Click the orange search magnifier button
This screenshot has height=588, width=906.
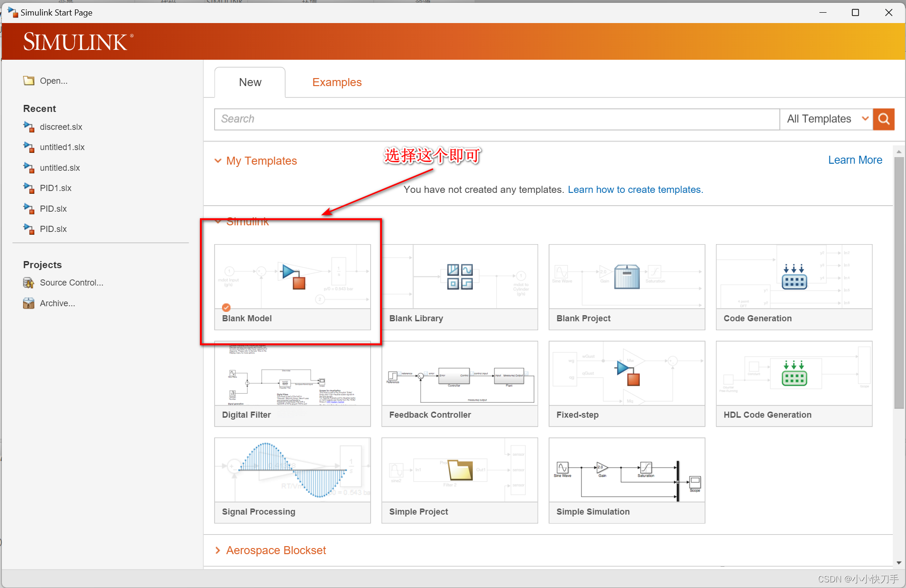tap(883, 119)
